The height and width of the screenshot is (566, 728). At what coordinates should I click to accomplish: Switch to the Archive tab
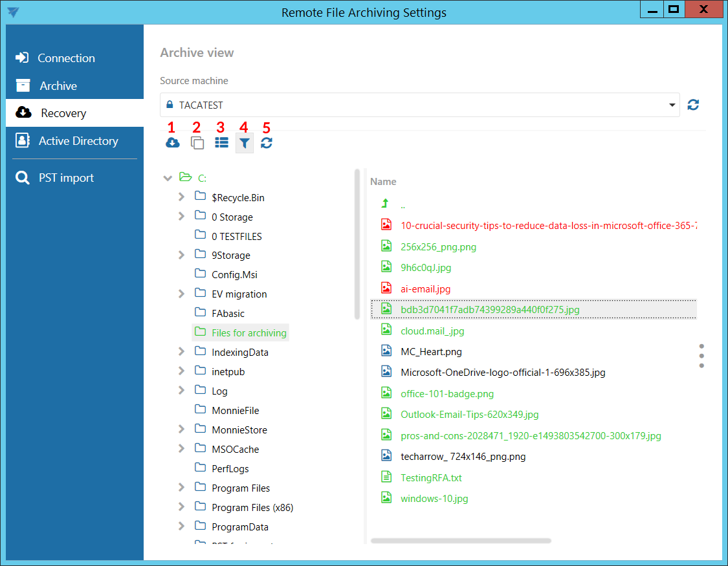[58, 86]
